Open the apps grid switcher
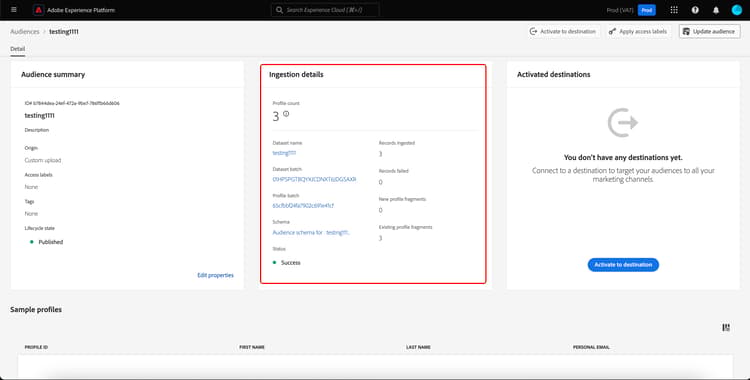This screenshot has width=750, height=380. pyautogui.click(x=674, y=10)
